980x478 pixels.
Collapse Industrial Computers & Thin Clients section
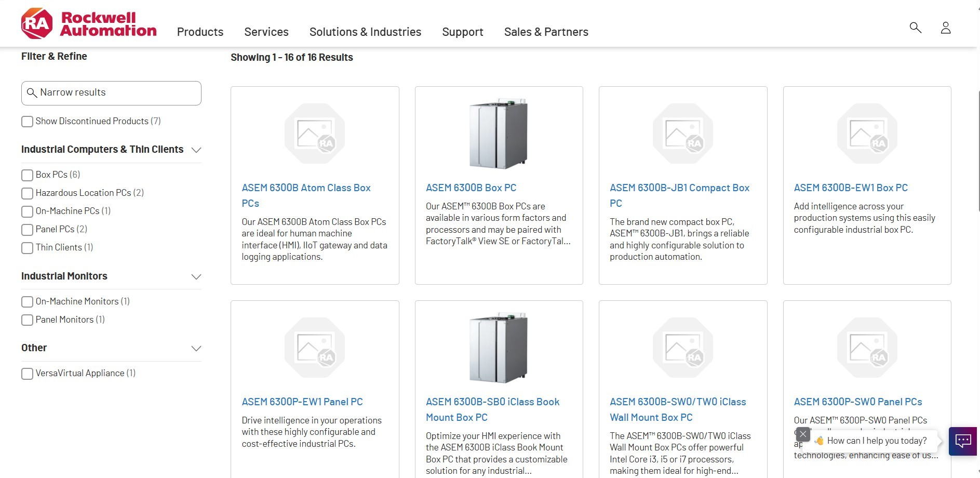(196, 150)
